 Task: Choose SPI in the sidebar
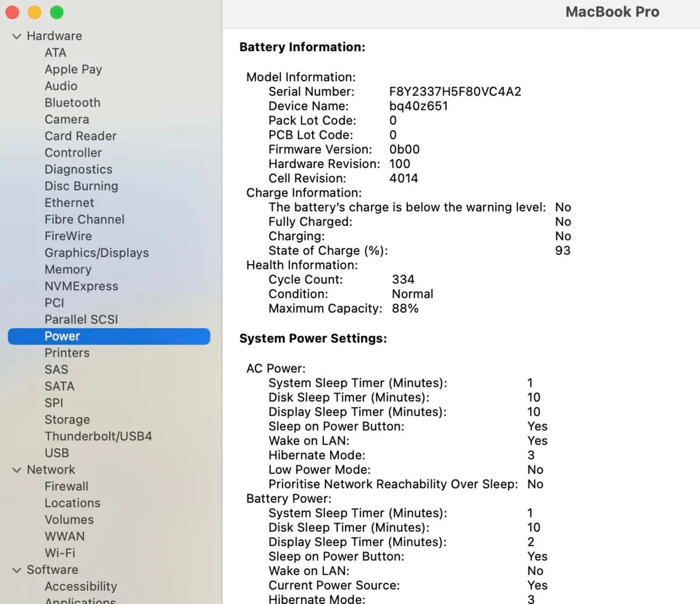pos(54,403)
